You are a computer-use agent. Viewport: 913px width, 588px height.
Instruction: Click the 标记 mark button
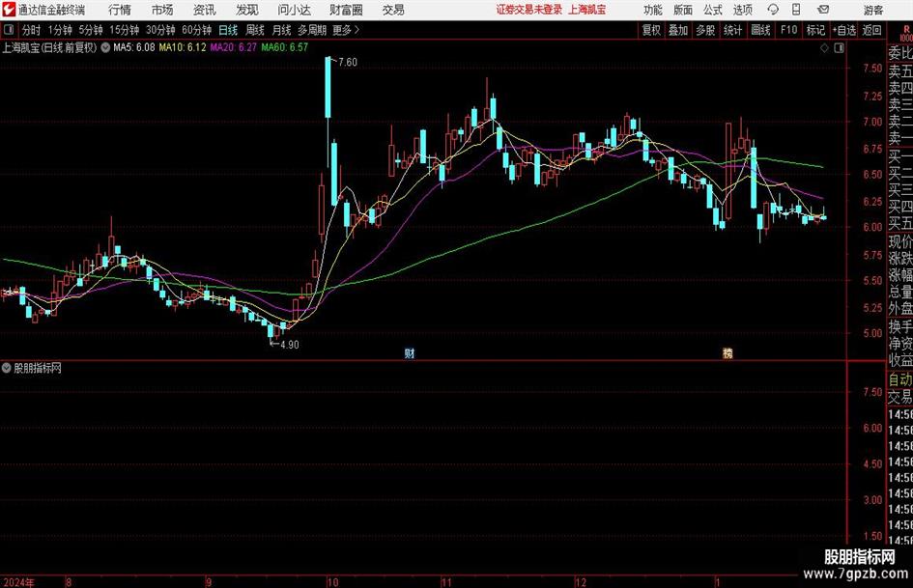coord(815,30)
